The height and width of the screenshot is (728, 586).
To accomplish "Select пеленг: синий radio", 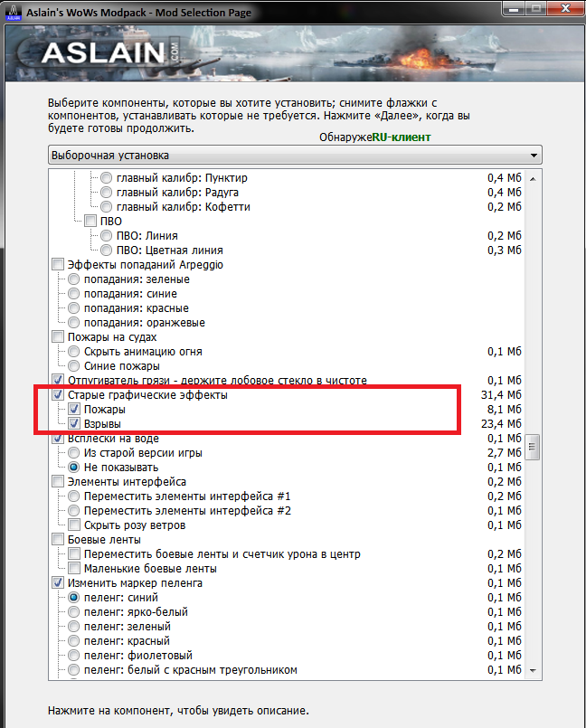I will coord(74,597).
